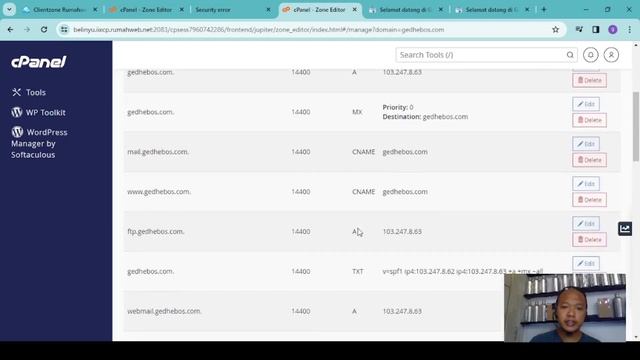
Task: Switch to the Security error tab
Action: (231, 9)
